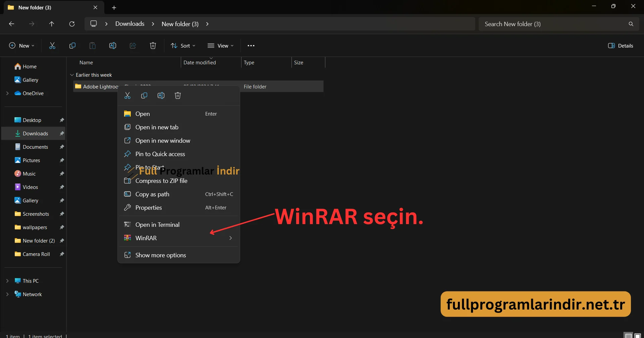This screenshot has width=644, height=338.
Task: Choose Open in Terminal
Action: coord(179,225)
